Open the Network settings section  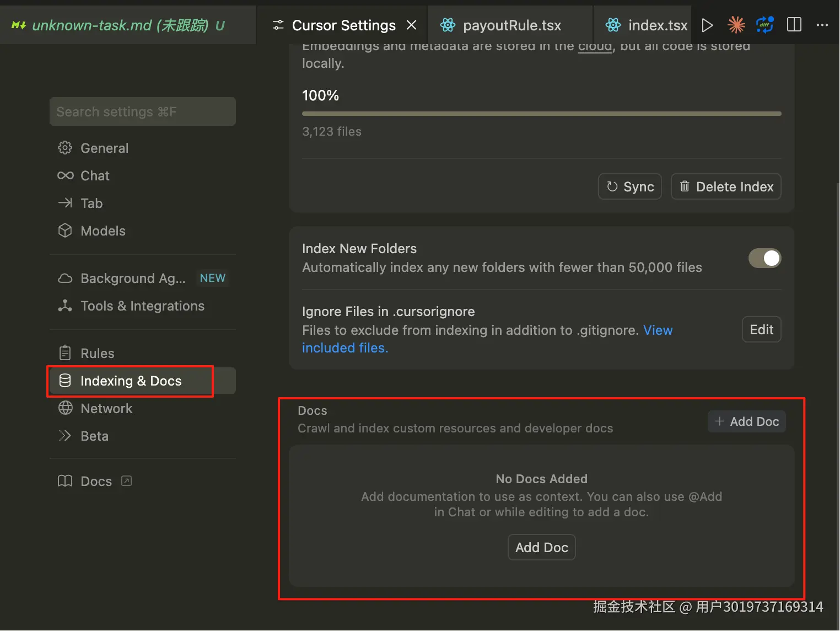142,408
